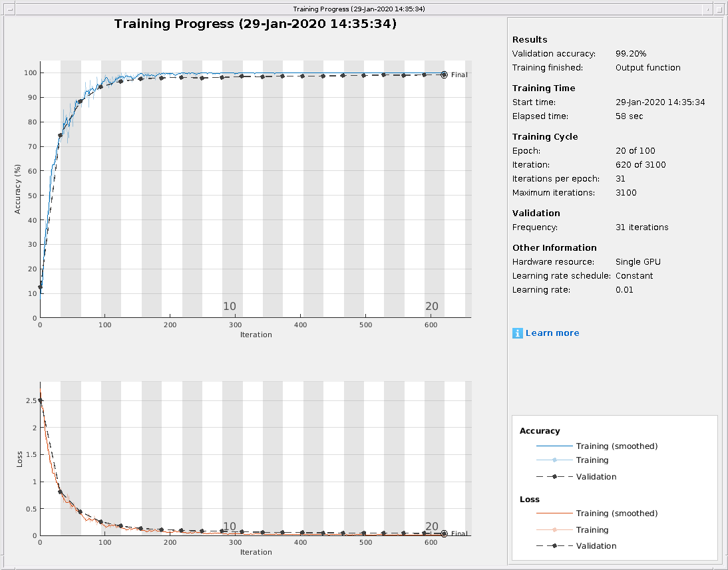Image resolution: width=728 pixels, height=570 pixels.
Task: Select the elapsed time value 58 sec
Action: click(630, 116)
